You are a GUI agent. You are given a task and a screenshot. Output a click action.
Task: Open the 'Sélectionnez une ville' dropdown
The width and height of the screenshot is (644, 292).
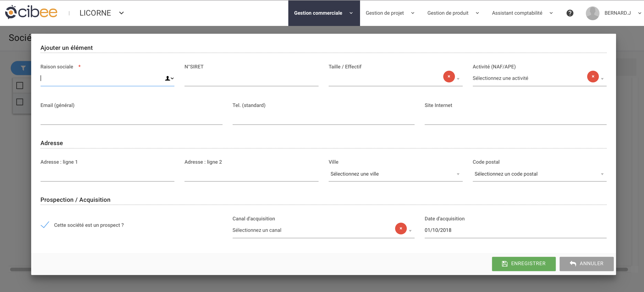pyautogui.click(x=458, y=174)
